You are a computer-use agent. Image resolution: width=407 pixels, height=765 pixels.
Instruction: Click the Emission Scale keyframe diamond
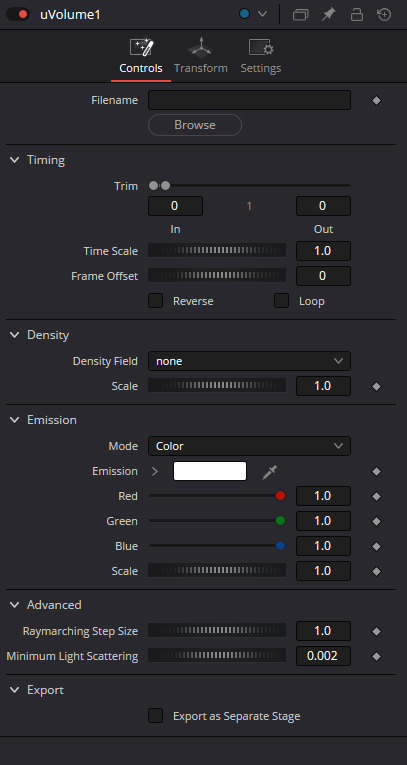pos(376,571)
